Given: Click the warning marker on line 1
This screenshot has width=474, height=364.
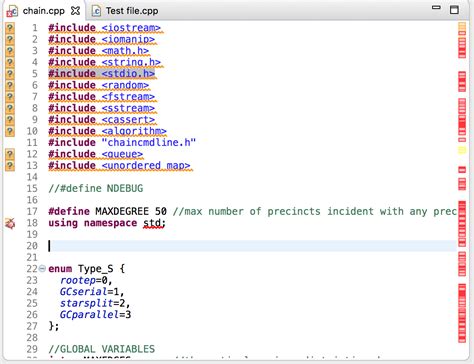Looking at the screenshot, I should tap(10, 28).
